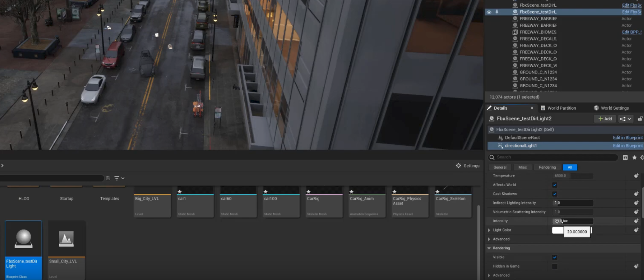This screenshot has height=280, width=644.
Task: Open the World Settings tab
Action: [614, 108]
